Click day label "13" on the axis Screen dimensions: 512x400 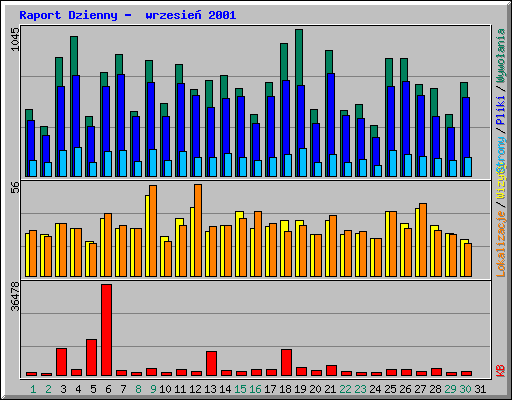[x=210, y=389]
